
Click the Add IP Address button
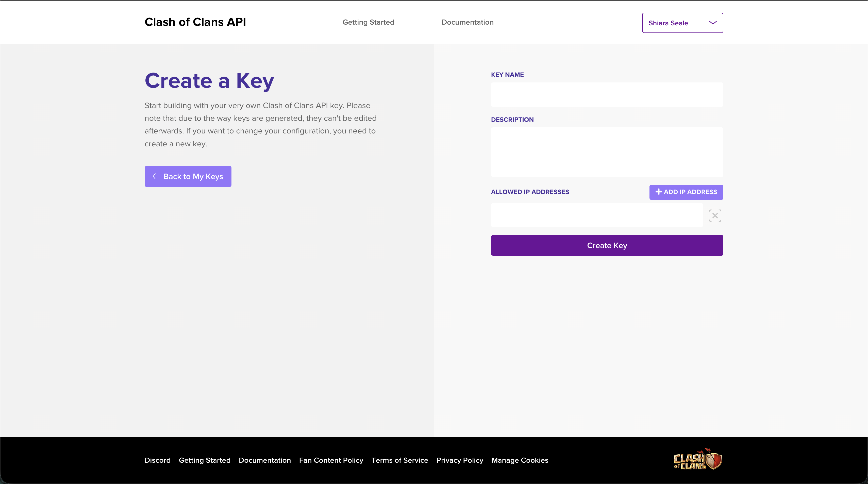click(686, 192)
